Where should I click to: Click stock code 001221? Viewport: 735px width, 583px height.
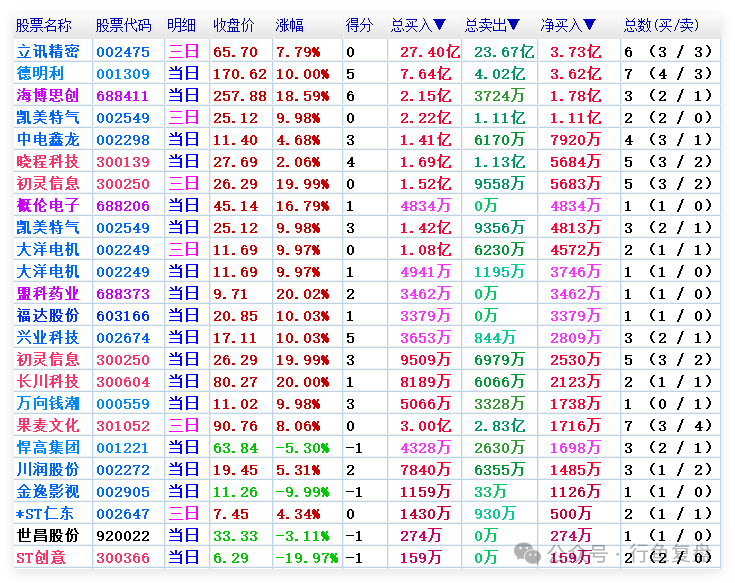coord(123,448)
